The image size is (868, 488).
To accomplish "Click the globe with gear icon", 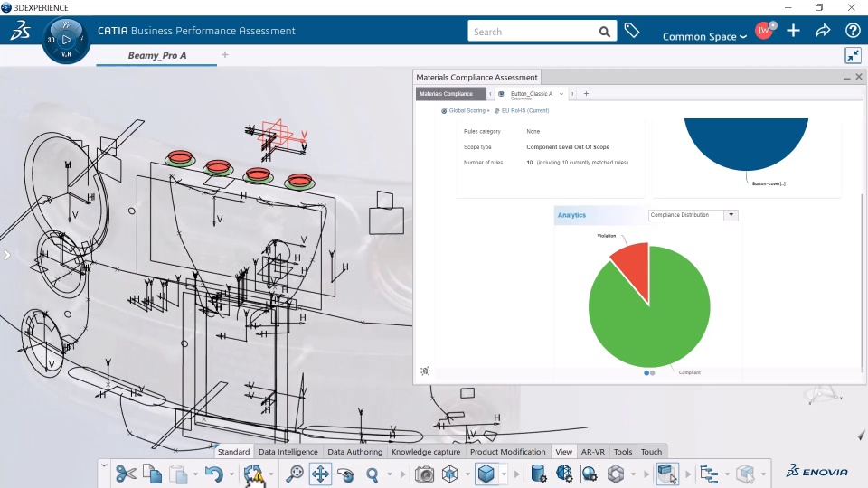I will click(x=590, y=474).
